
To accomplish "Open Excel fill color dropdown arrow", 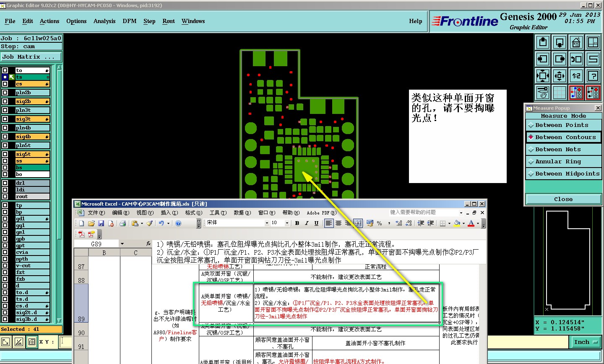I will (x=463, y=223).
